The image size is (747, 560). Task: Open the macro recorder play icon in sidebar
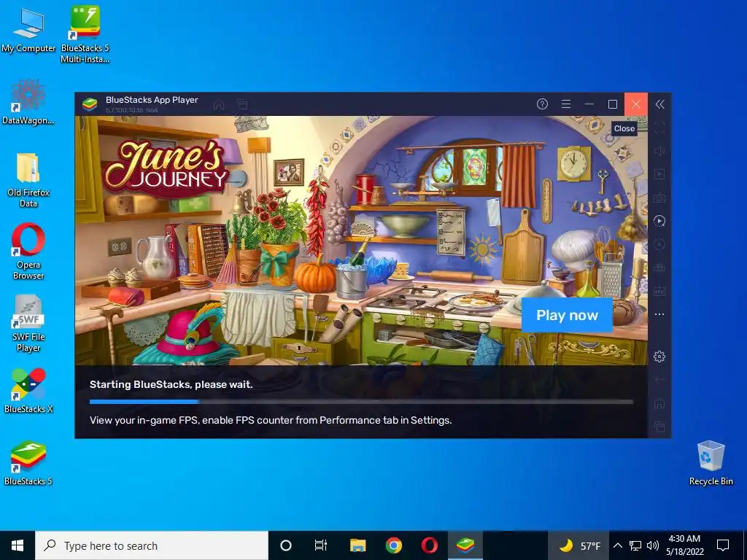click(659, 221)
